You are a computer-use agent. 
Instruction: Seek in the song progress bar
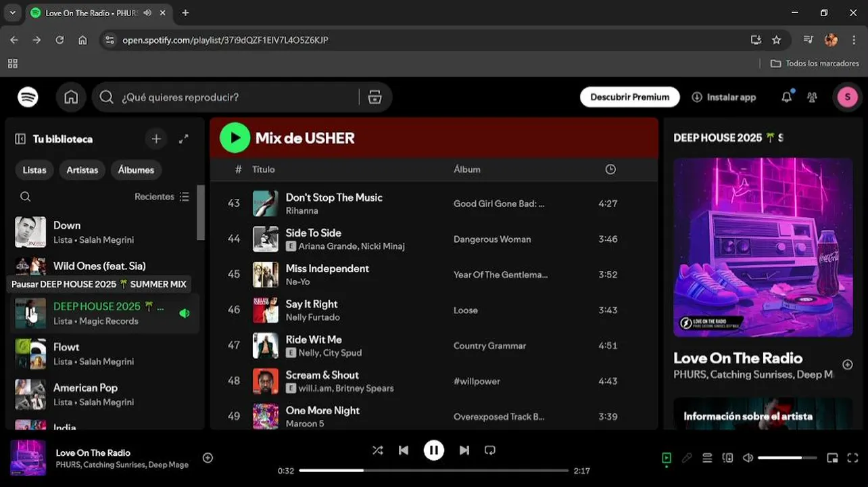(433, 471)
